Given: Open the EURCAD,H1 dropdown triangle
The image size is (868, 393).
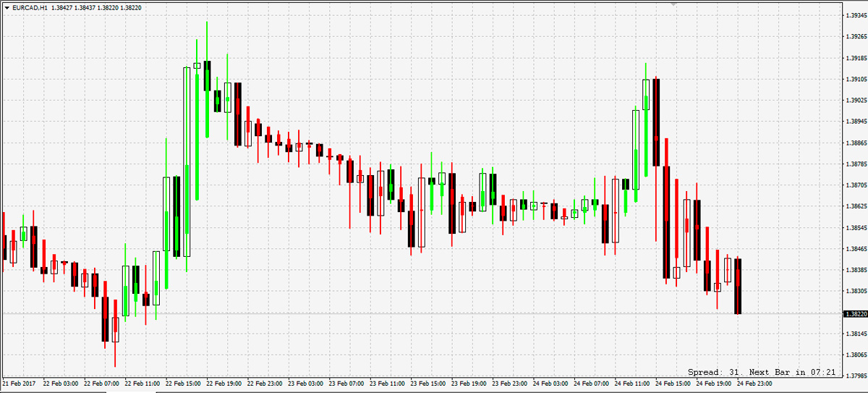Looking at the screenshot, I should (x=7, y=7).
